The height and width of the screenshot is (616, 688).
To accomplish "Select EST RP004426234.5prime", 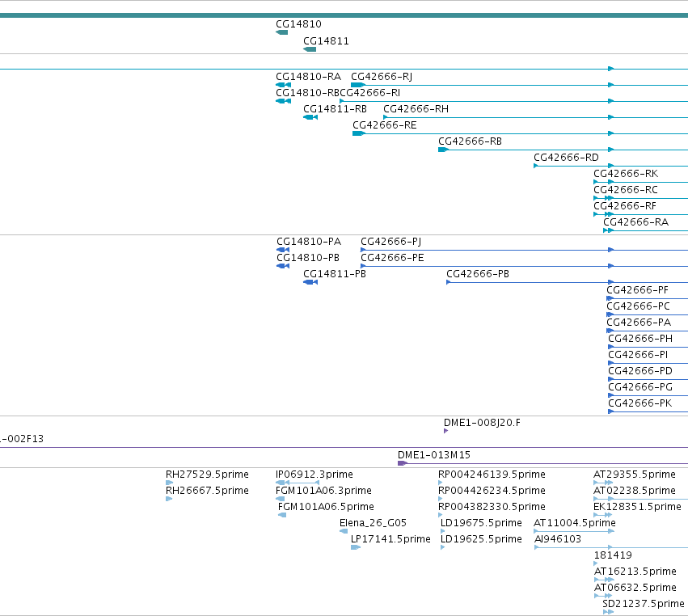I will (x=492, y=491).
